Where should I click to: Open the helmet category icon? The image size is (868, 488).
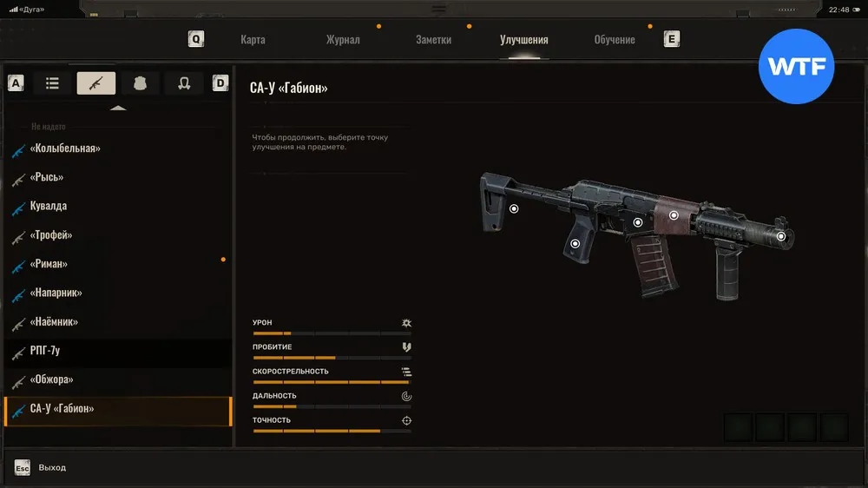(x=184, y=83)
